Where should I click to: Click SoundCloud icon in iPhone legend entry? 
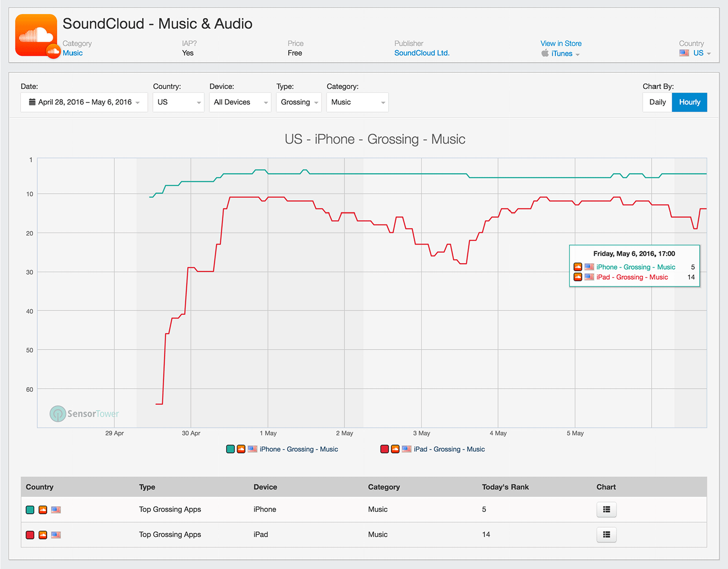(x=241, y=449)
